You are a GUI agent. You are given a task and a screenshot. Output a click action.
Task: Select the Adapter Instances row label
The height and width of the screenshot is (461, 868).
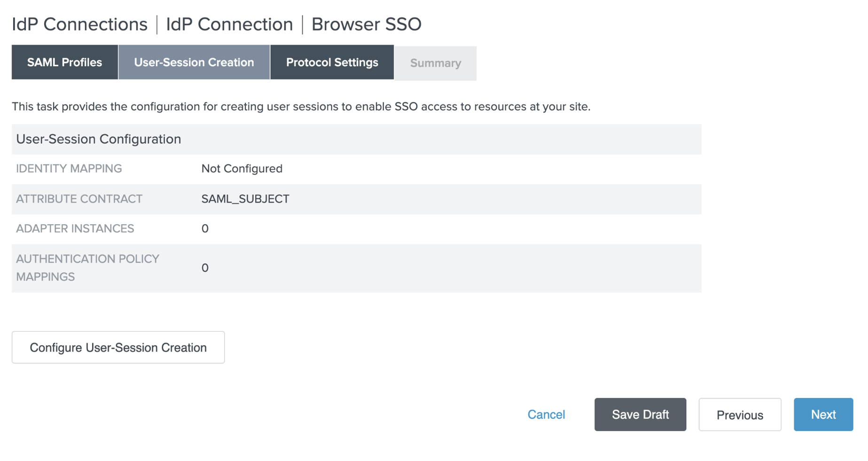75,228
